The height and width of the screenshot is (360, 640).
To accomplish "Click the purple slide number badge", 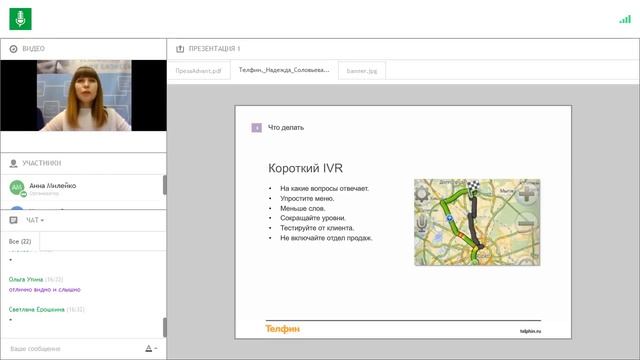I will tap(256, 128).
